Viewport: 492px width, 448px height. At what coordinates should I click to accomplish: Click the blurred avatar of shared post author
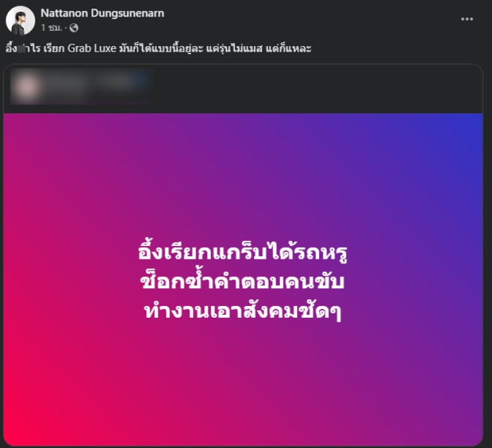[26, 87]
